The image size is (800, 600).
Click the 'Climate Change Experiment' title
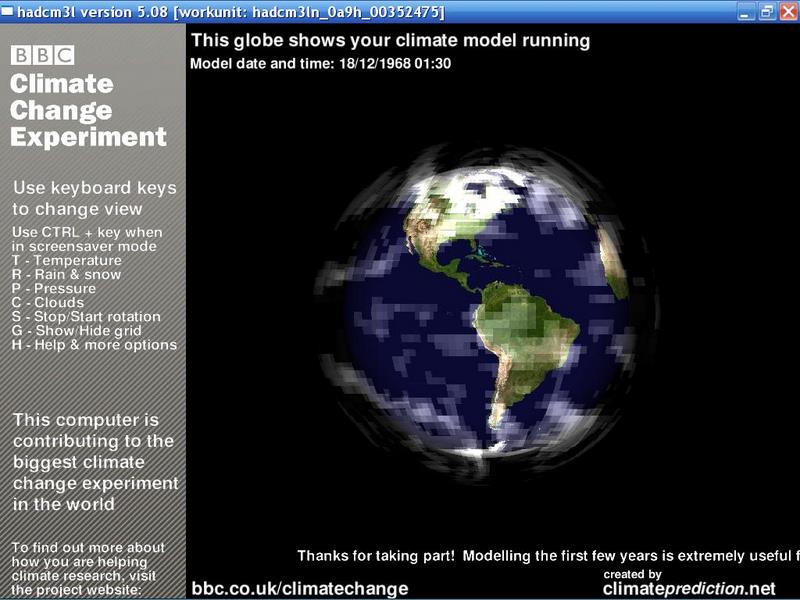(x=88, y=110)
